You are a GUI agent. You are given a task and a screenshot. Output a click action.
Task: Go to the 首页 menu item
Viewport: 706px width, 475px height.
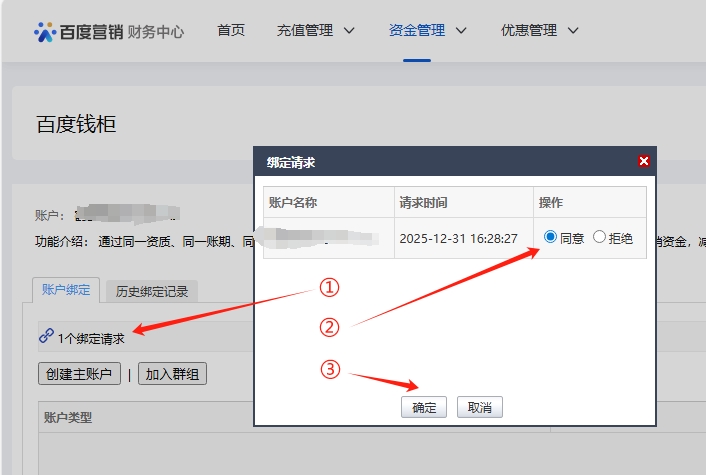[231, 30]
